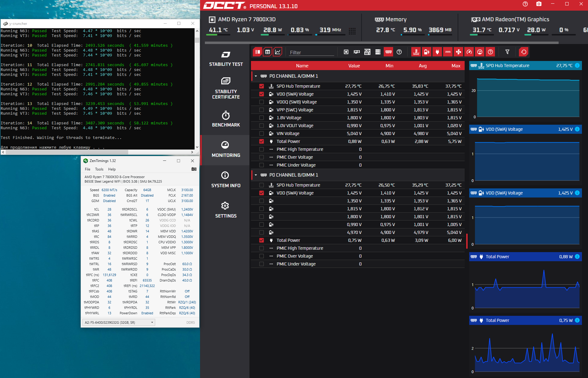Sort table by Min column

pyautogui.click(x=389, y=66)
